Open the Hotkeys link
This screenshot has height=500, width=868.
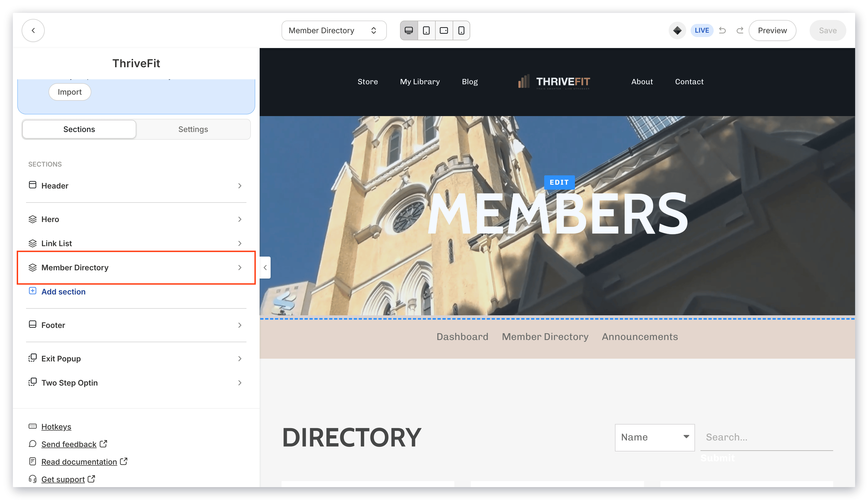(56, 426)
